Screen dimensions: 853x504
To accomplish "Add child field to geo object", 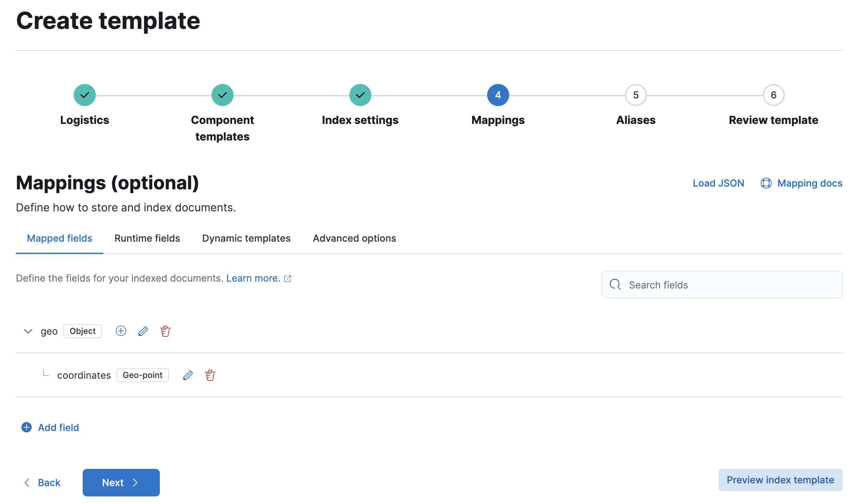I will pos(121,331).
